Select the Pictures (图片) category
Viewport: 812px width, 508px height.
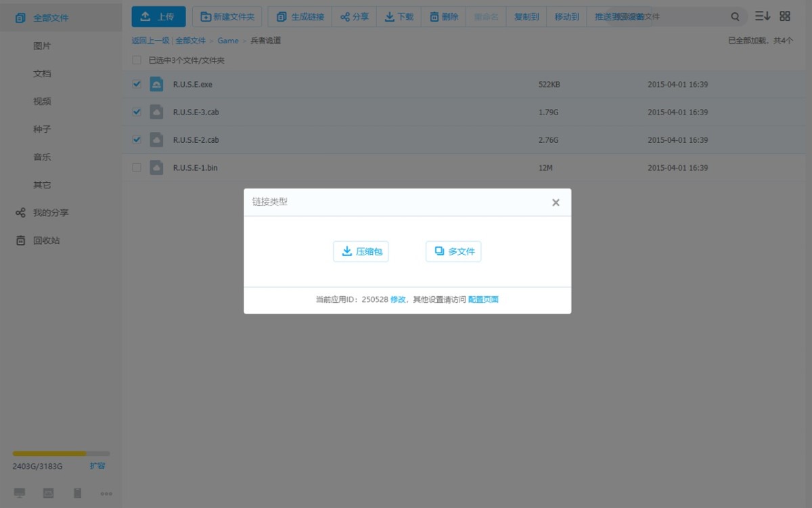[x=42, y=46]
